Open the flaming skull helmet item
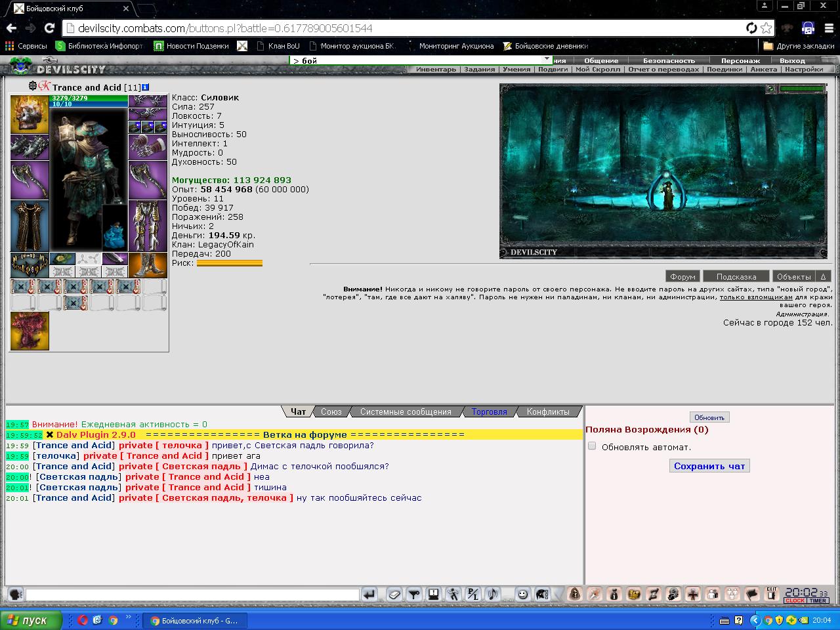Screen dimensions: 840x630 30,114
